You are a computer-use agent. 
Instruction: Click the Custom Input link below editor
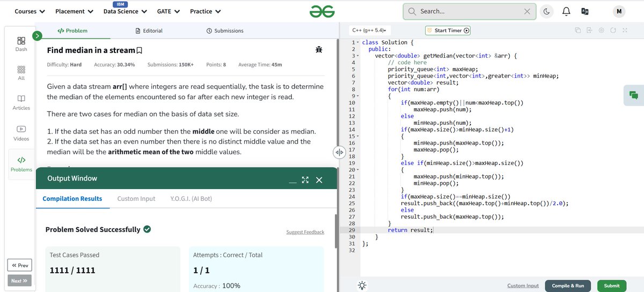[x=523, y=286]
